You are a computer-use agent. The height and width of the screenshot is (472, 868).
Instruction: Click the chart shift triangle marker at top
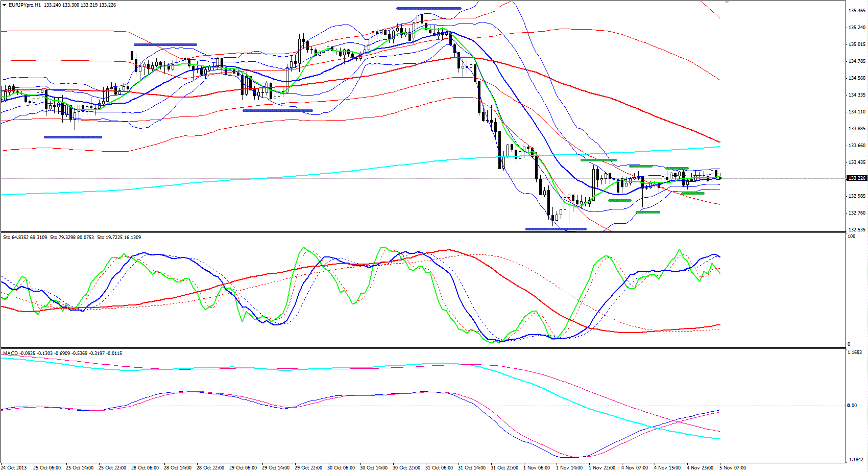coord(727,3)
